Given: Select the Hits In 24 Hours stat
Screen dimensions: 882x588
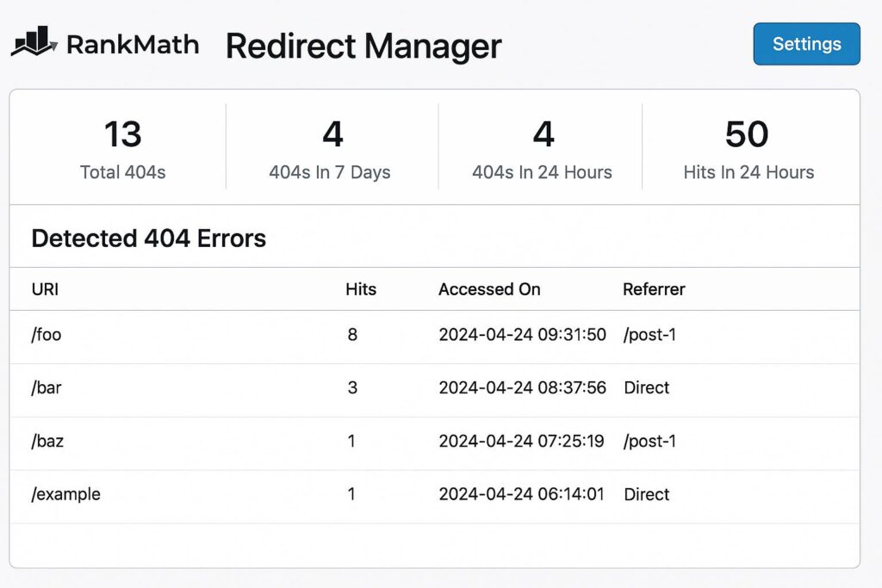Looking at the screenshot, I should click(x=748, y=148).
